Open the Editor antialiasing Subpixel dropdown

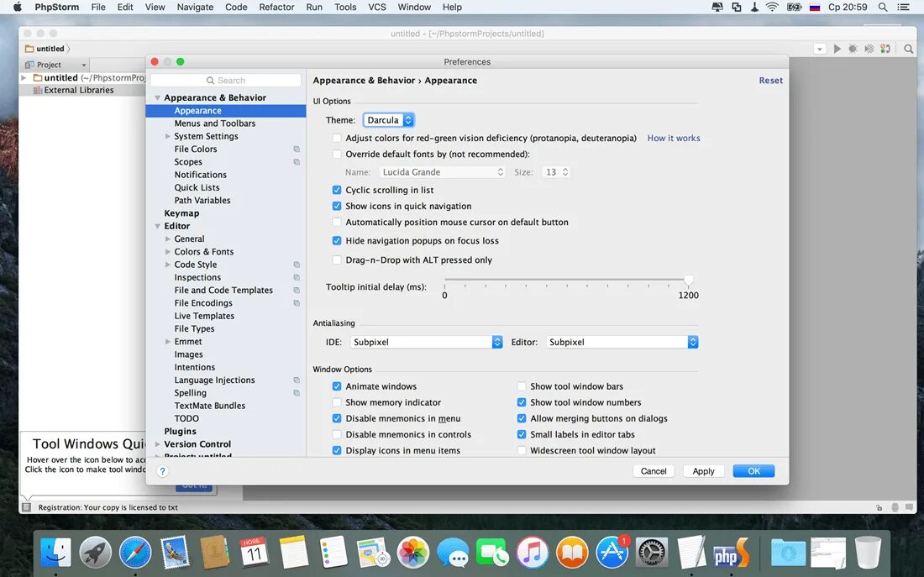[622, 342]
